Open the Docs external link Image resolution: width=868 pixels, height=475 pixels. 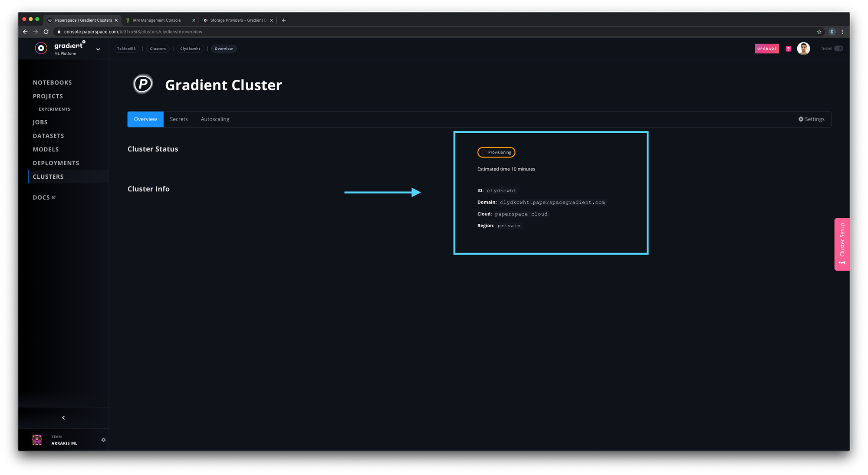(x=44, y=197)
